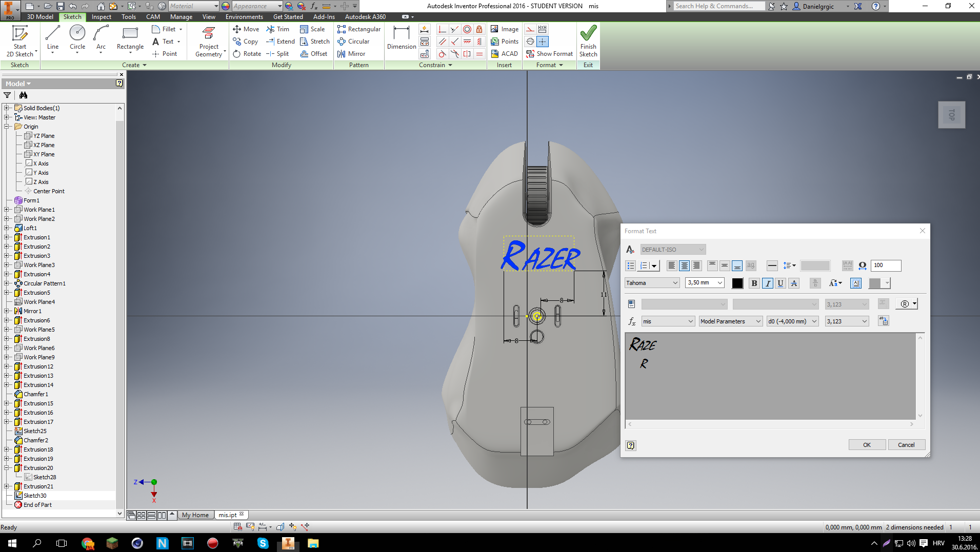Click the stretch percent field showing 100
The height and width of the screenshot is (552, 980).
886,265
